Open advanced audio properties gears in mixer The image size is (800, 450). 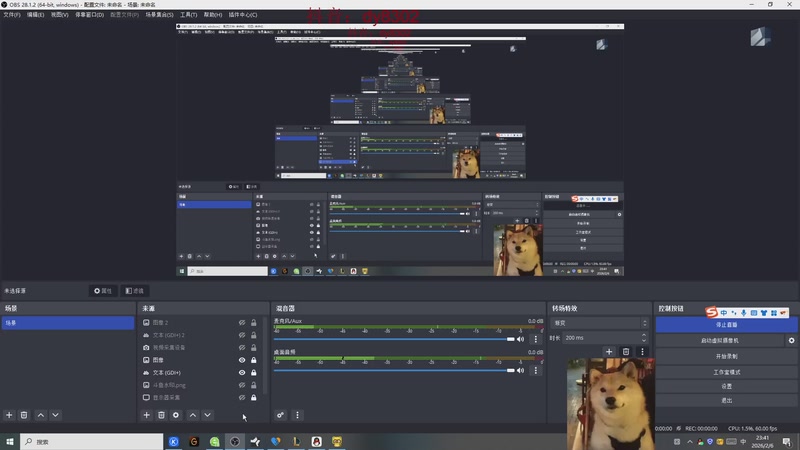pos(281,415)
